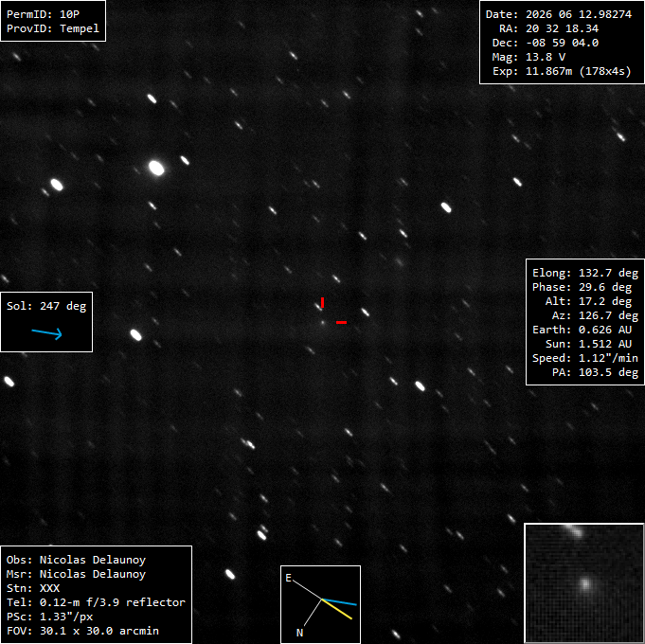
Task: Click the zoomed comet inset thumbnail
Action: (584, 583)
